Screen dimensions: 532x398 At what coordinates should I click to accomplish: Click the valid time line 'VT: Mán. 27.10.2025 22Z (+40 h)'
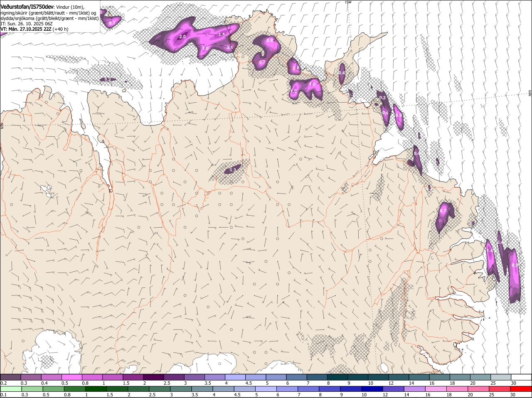34,29
